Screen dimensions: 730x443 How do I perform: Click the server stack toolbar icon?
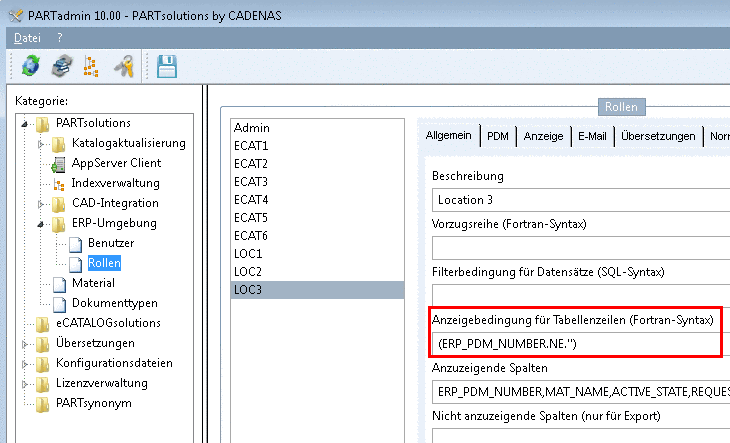pos(61,66)
